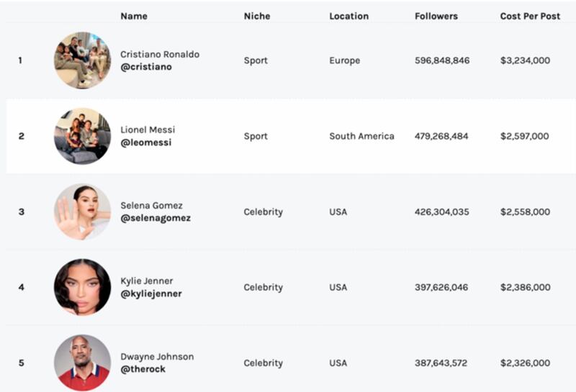Sort by the Name column header
Image resolution: width=576 pixels, height=392 pixels.
click(x=132, y=16)
